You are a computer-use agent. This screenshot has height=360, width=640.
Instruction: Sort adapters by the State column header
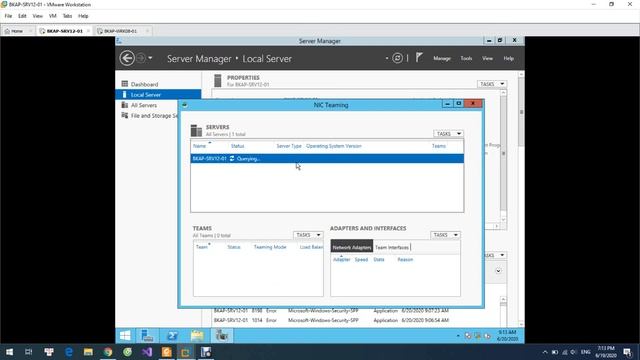pyautogui.click(x=379, y=260)
